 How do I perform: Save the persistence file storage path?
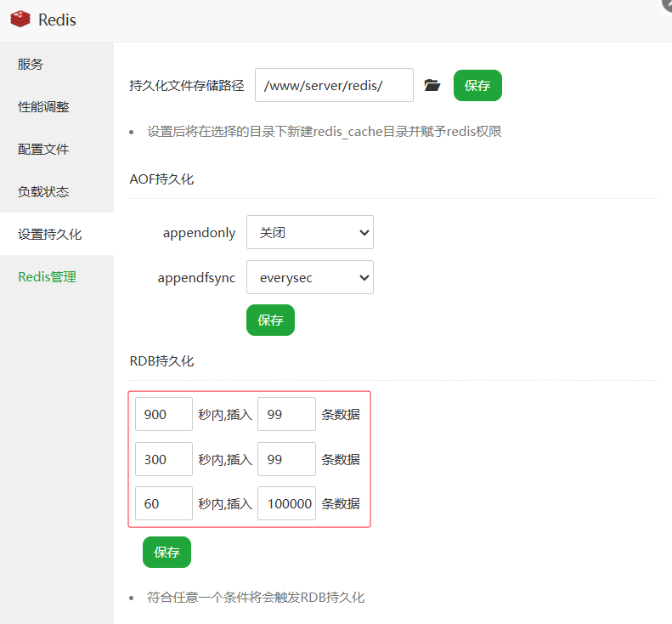click(x=477, y=86)
